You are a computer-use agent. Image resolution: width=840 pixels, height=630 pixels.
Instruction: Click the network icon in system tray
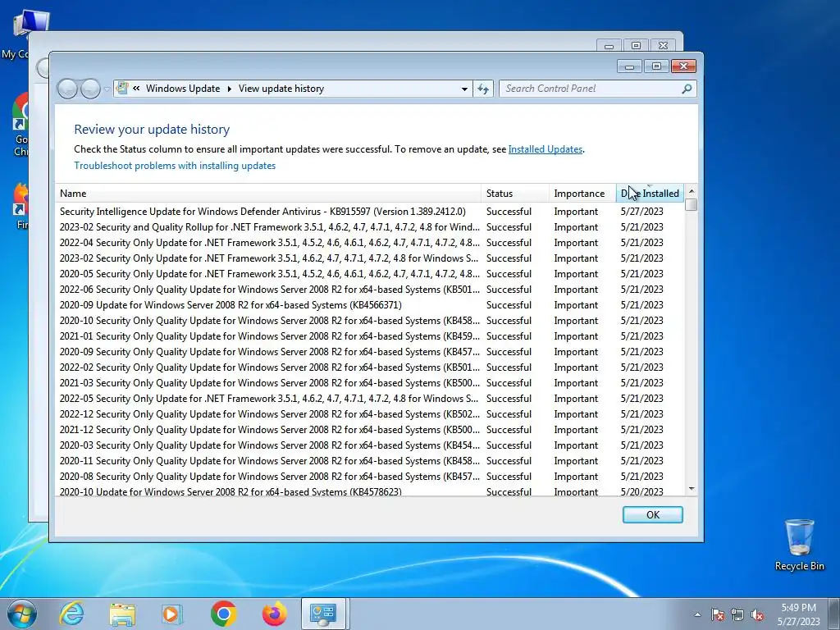coord(737,615)
